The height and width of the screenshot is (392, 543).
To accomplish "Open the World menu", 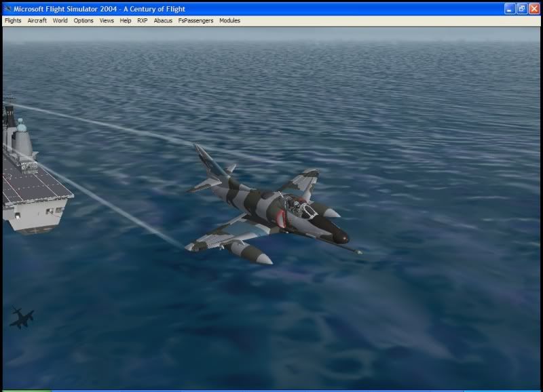I will pos(60,21).
